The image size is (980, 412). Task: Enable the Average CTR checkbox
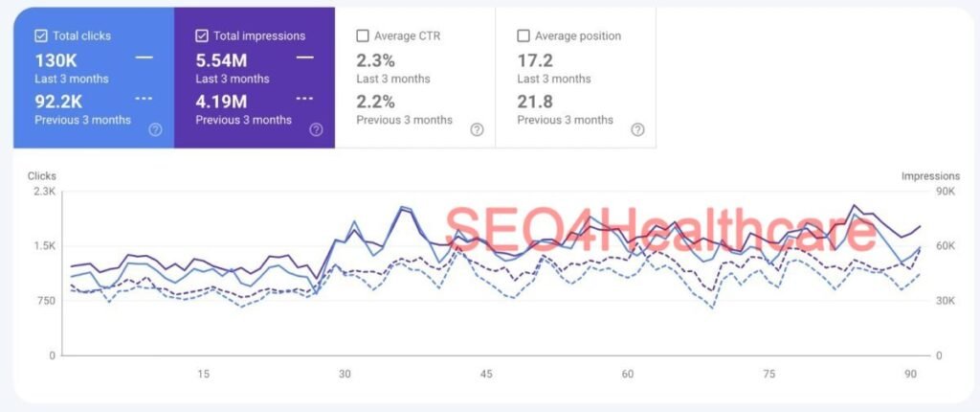pos(363,36)
